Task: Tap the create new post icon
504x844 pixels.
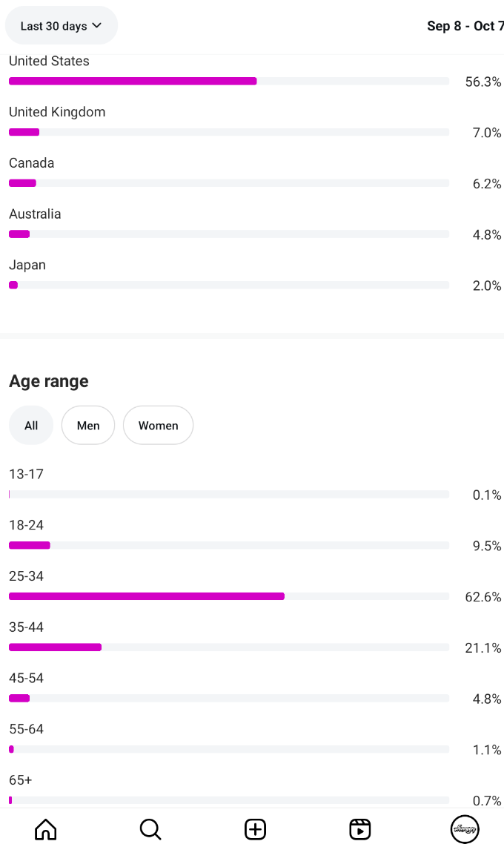Action: coord(255,828)
